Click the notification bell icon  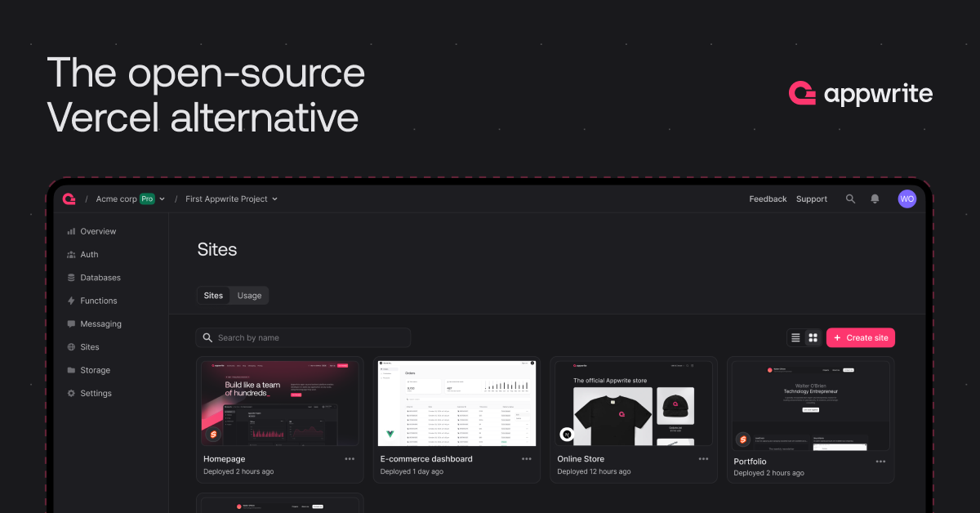(x=875, y=199)
